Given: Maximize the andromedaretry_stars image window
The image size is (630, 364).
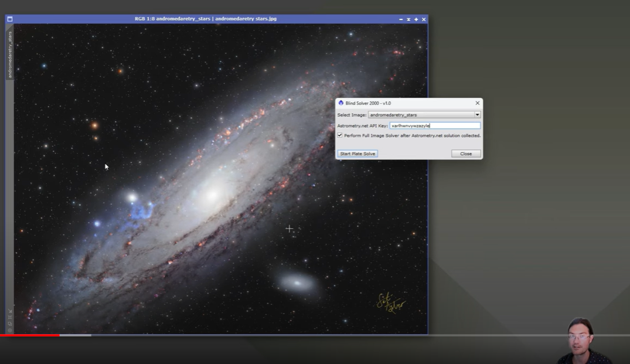Looking at the screenshot, I should click(416, 19).
